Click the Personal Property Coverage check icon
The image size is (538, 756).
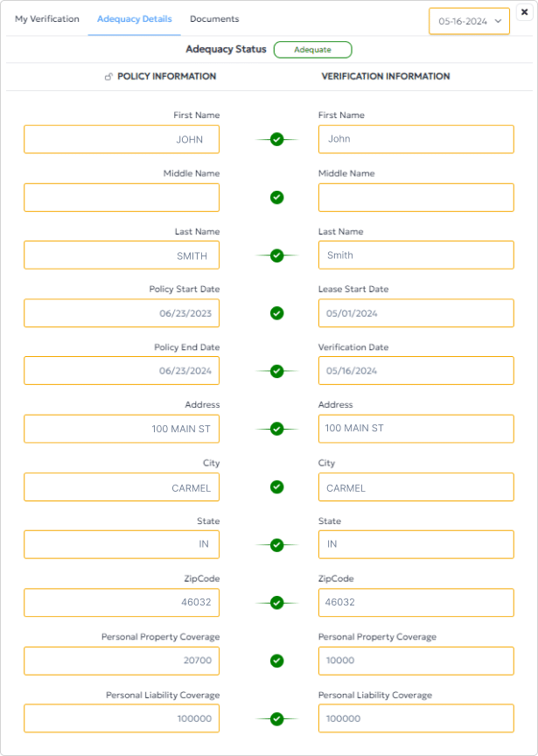tap(276, 661)
